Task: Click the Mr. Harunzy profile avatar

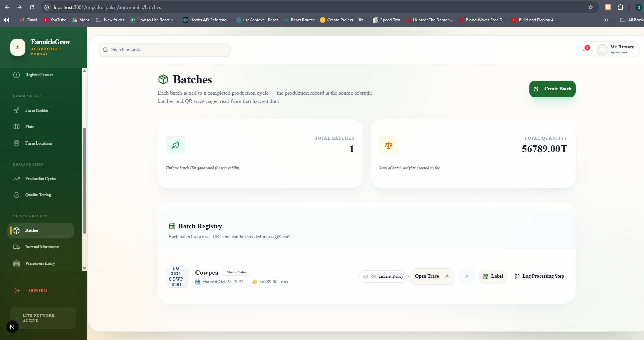Action: pyautogui.click(x=602, y=50)
